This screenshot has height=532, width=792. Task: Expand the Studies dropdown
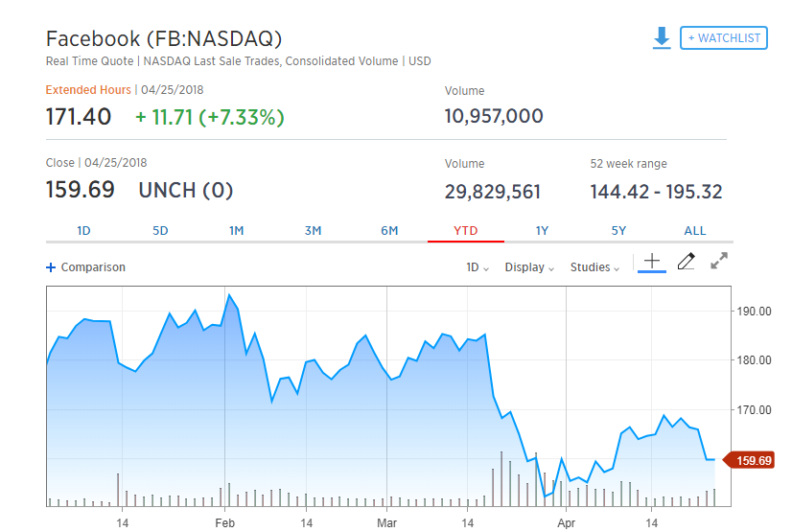594,267
